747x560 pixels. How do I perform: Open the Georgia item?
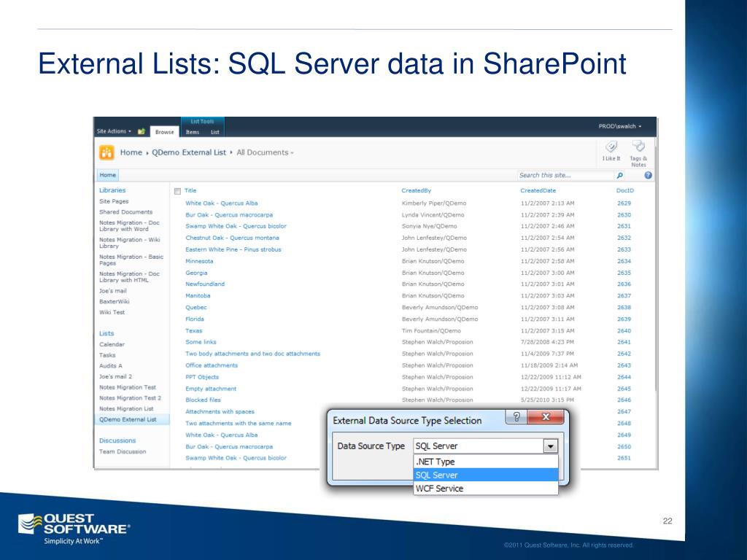click(196, 273)
